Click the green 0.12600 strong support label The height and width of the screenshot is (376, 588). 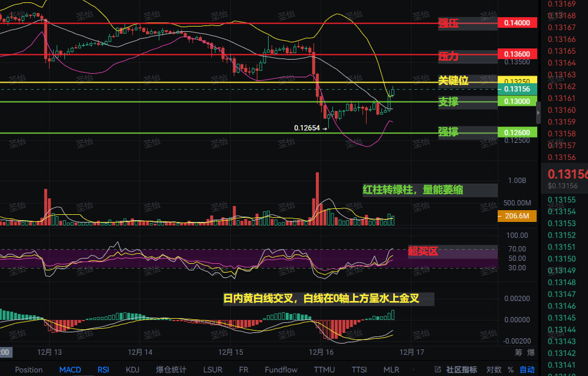pos(517,132)
